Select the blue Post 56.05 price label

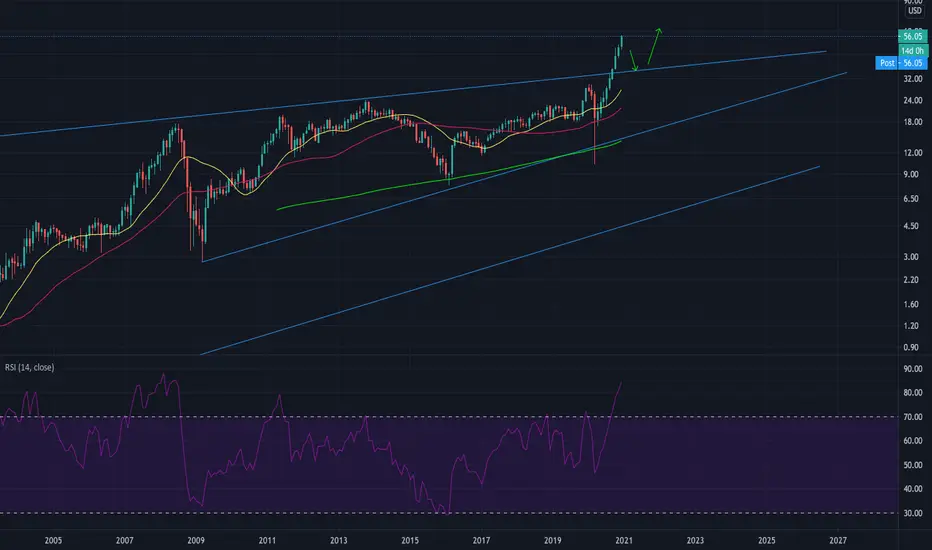[x=901, y=62]
